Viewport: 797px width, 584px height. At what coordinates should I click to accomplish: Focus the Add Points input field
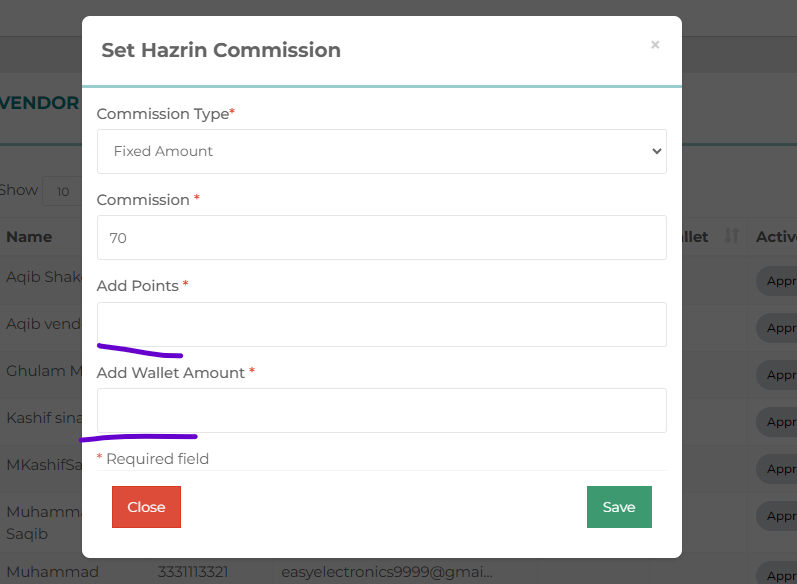pos(381,324)
